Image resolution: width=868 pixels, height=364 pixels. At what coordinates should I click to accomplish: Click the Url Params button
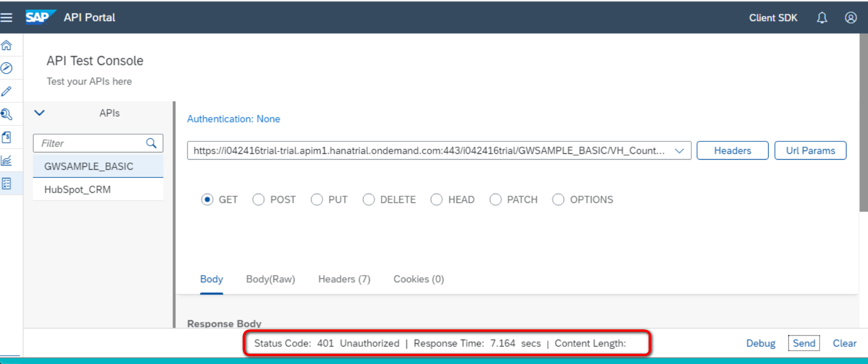click(810, 151)
